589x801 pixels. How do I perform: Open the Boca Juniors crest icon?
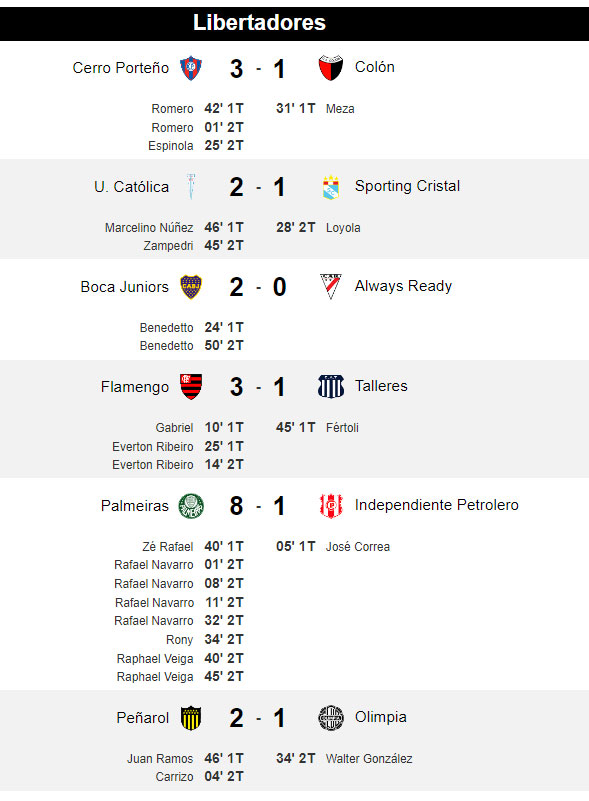pyautogui.click(x=191, y=287)
